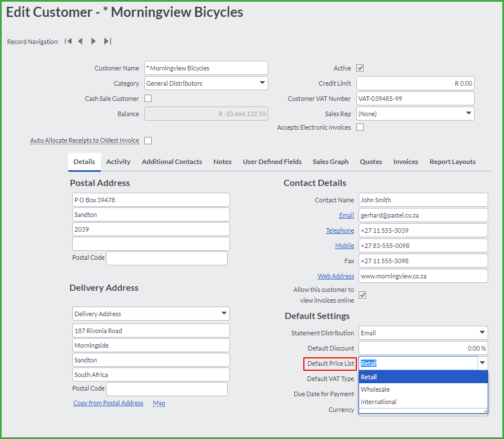Click the 187 Rivonia Road field
The height and width of the screenshot is (439, 504).
click(x=151, y=331)
